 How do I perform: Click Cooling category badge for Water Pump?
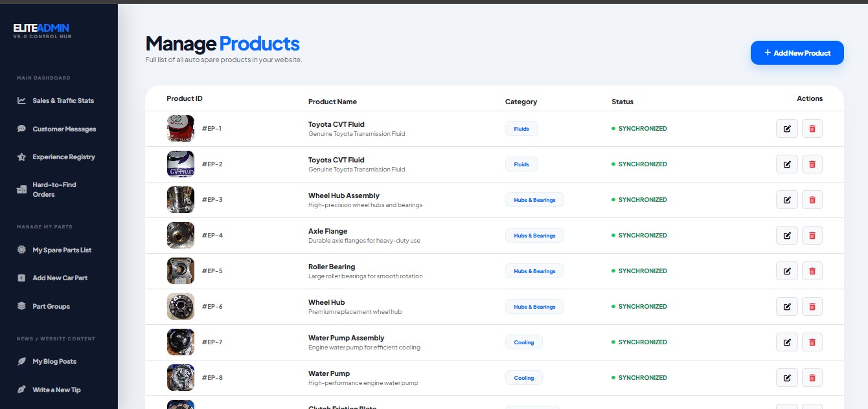tap(524, 378)
